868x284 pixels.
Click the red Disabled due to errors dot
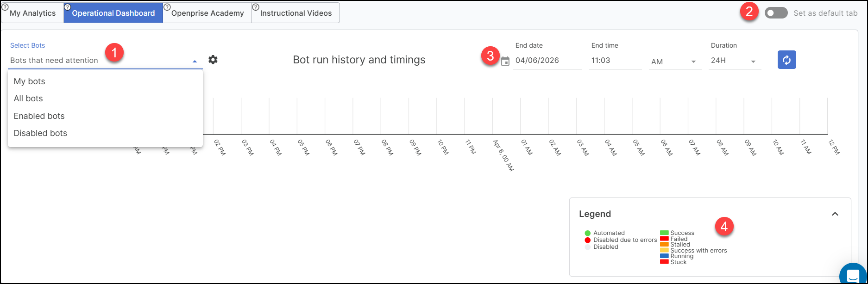(588, 240)
